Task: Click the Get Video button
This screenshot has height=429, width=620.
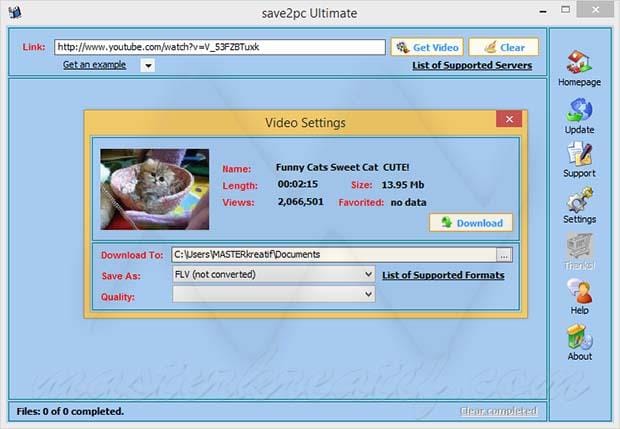Action: point(427,47)
